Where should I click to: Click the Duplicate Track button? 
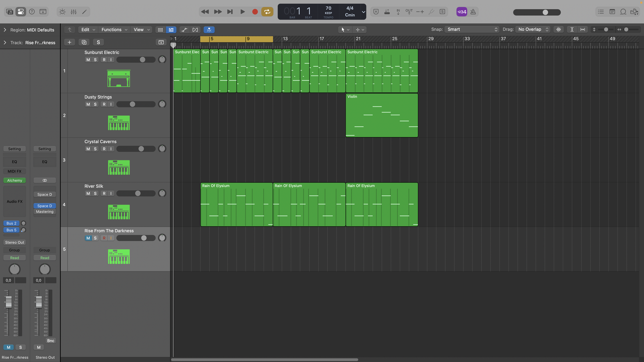click(x=84, y=42)
